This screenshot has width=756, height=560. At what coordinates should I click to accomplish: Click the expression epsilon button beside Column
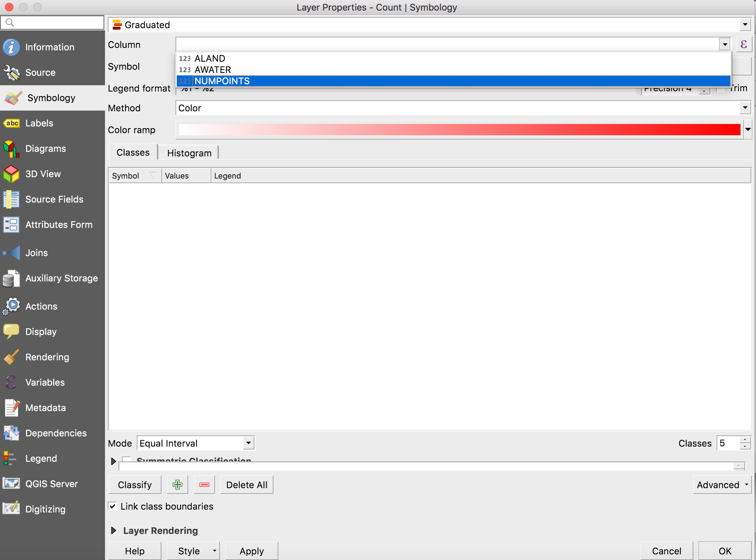(744, 45)
